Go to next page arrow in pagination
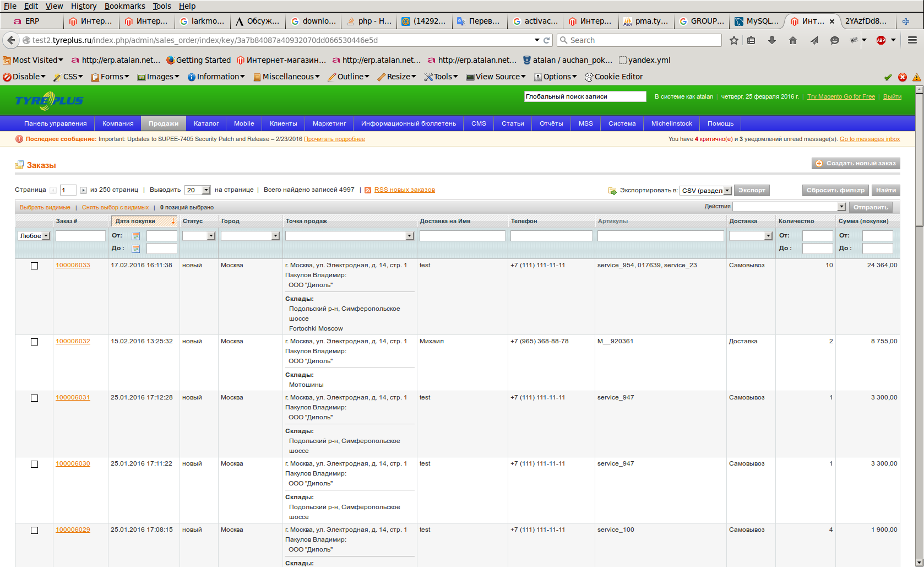924x567 pixels. tap(83, 190)
